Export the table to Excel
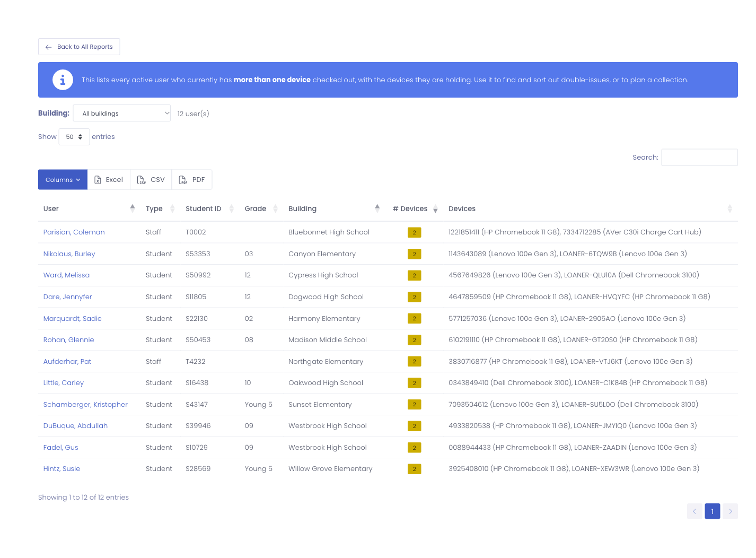The height and width of the screenshot is (558, 756). 109,180
